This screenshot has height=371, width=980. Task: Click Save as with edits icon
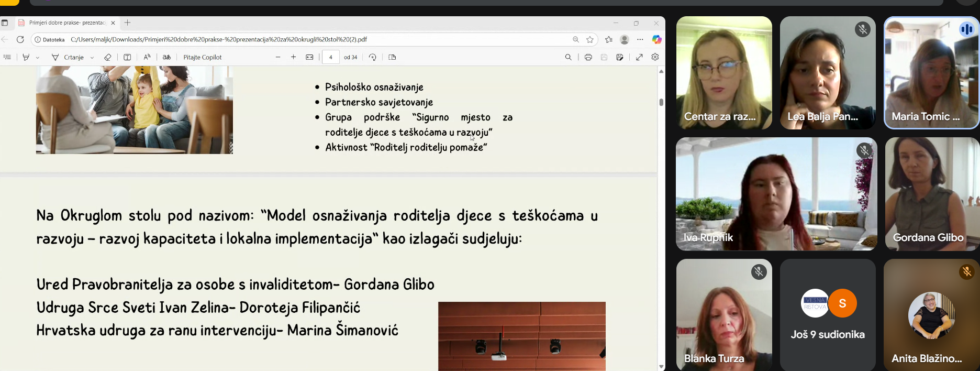tap(620, 57)
